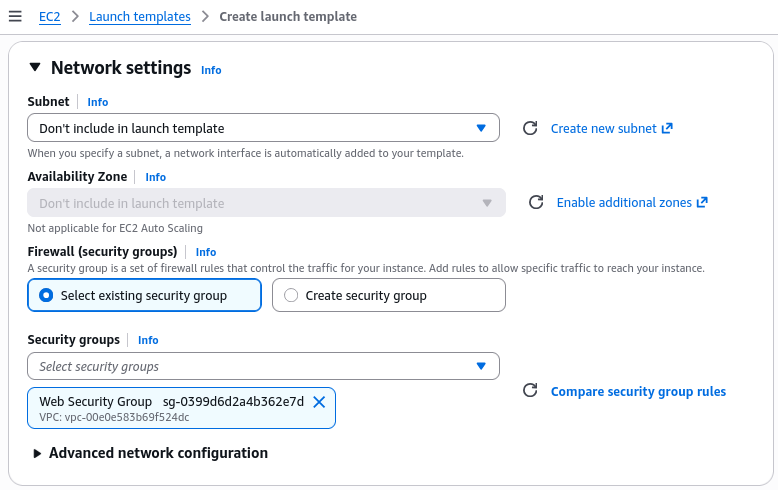Open the hamburger navigation menu
The image size is (778, 490).
[15, 16]
